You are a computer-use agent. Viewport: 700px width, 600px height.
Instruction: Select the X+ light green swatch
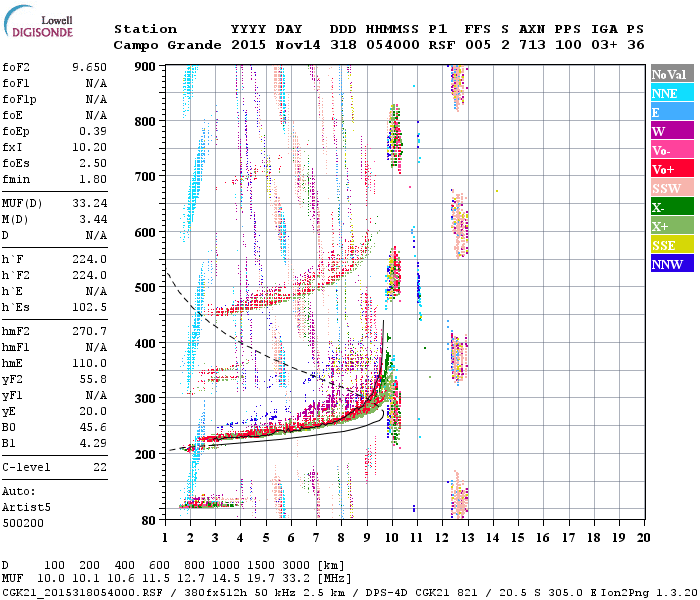point(672,226)
